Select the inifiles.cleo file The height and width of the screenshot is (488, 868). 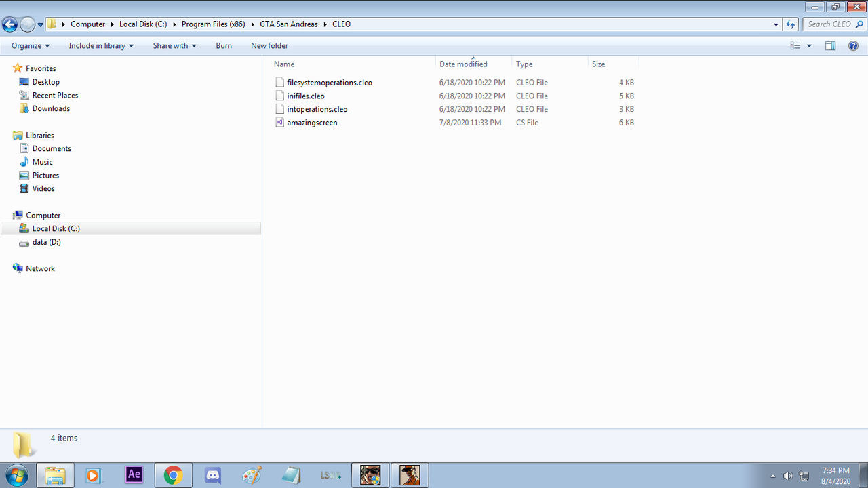[x=306, y=96]
